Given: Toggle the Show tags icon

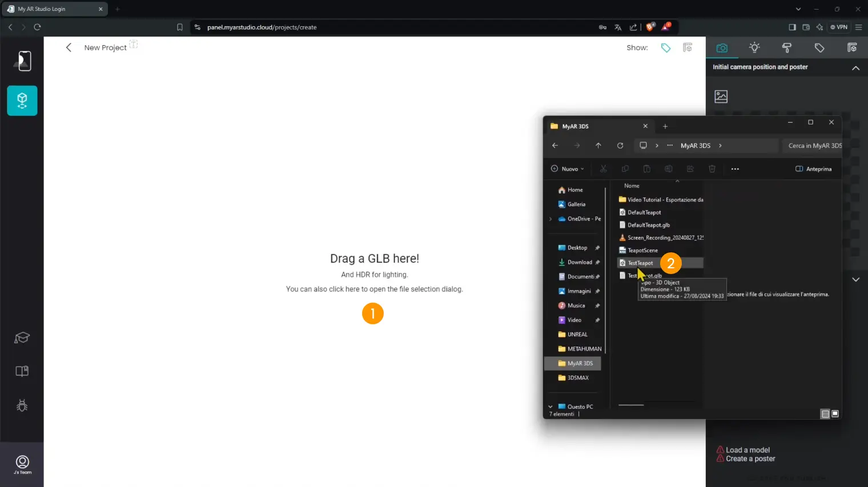Looking at the screenshot, I should [x=666, y=47].
